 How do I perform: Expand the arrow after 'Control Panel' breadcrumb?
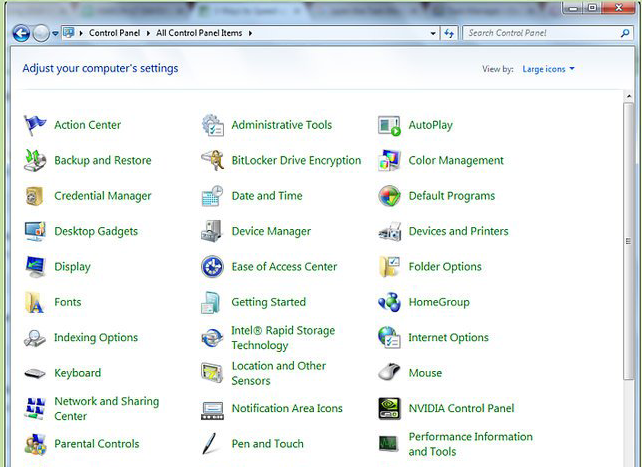pos(148,33)
